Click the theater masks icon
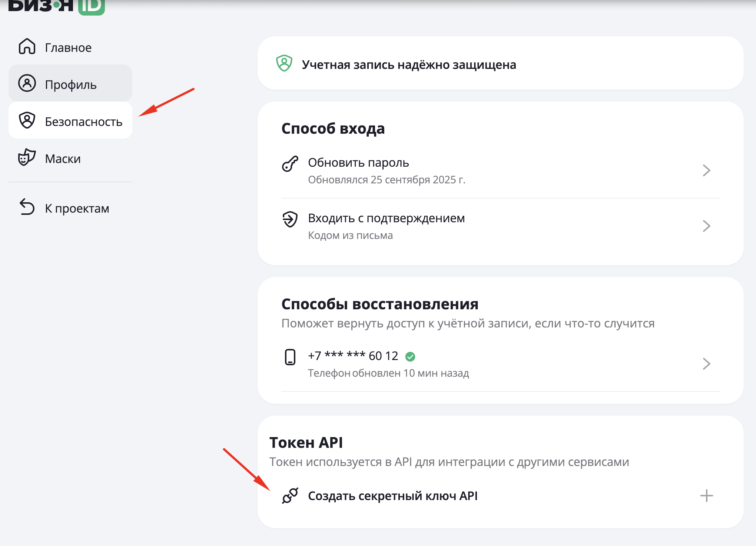The height and width of the screenshot is (546, 756). click(x=27, y=157)
